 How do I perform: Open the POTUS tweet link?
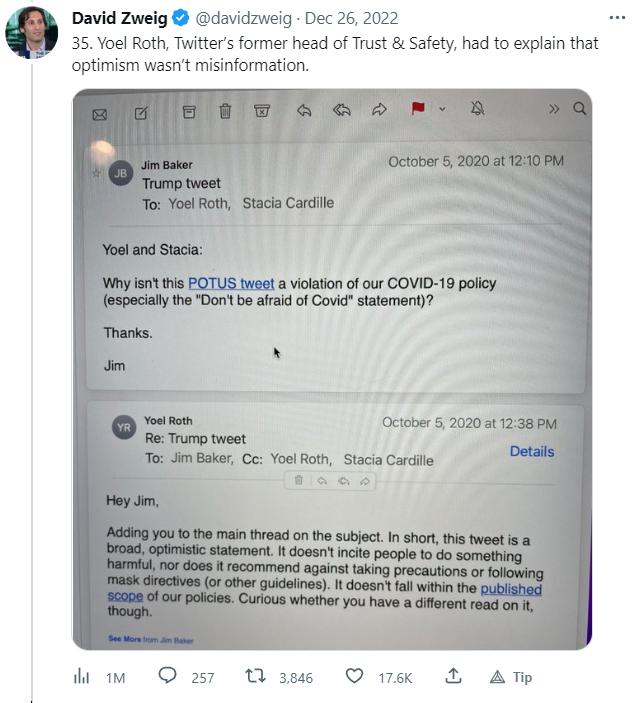click(231, 283)
